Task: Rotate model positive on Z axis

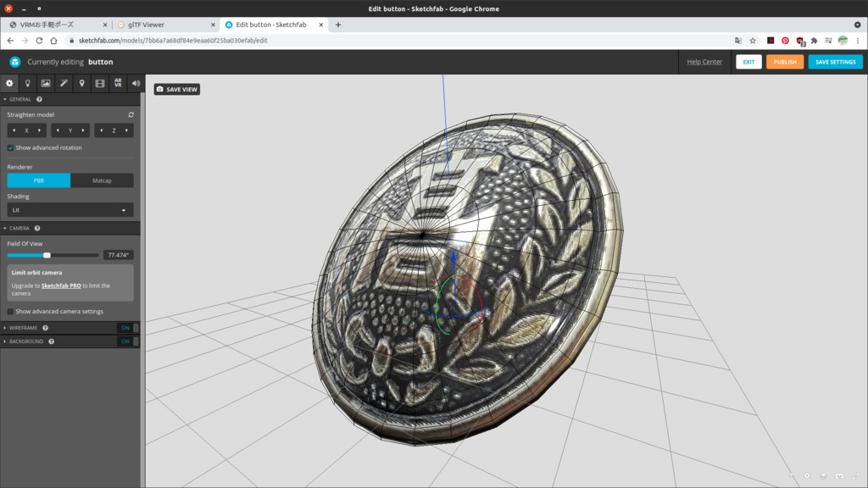Action: [x=127, y=130]
